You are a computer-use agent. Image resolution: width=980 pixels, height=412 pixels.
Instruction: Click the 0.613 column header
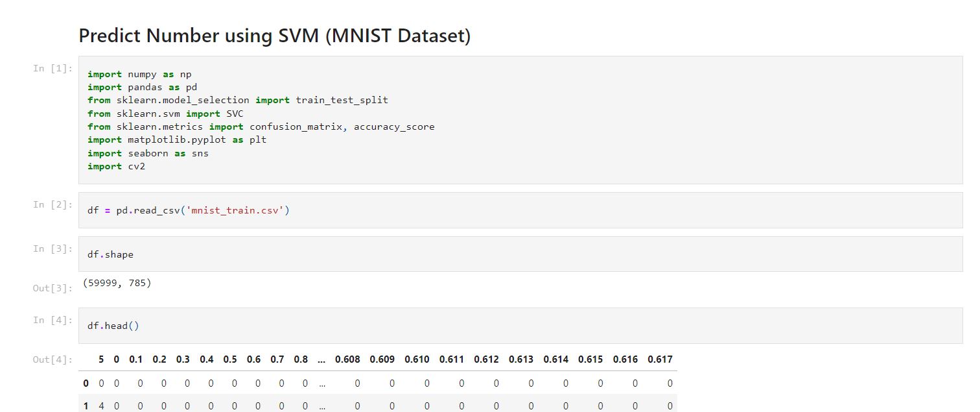click(x=520, y=359)
